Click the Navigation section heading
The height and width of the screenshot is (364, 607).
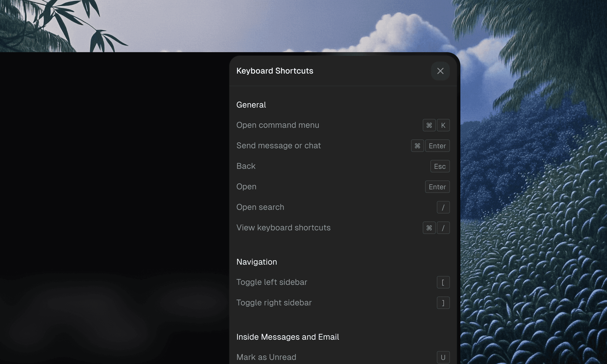pos(257,262)
